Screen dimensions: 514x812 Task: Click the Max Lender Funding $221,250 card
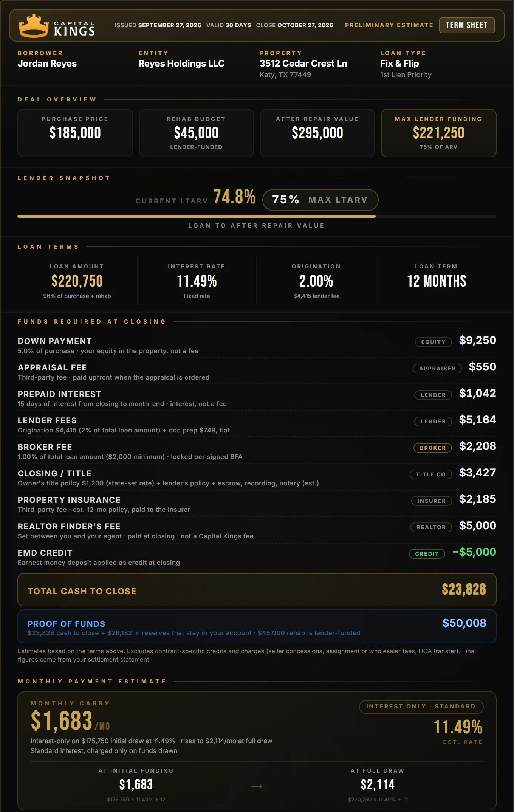(438, 133)
